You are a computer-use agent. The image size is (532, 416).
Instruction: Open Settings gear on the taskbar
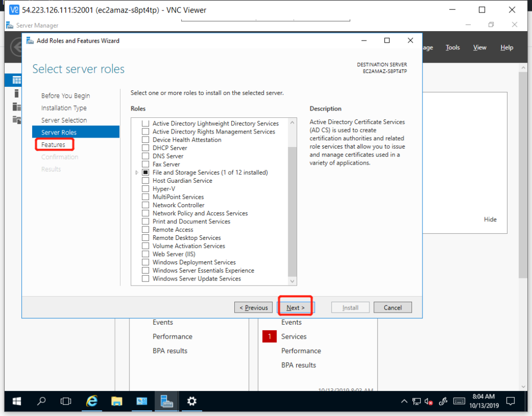[192, 401]
